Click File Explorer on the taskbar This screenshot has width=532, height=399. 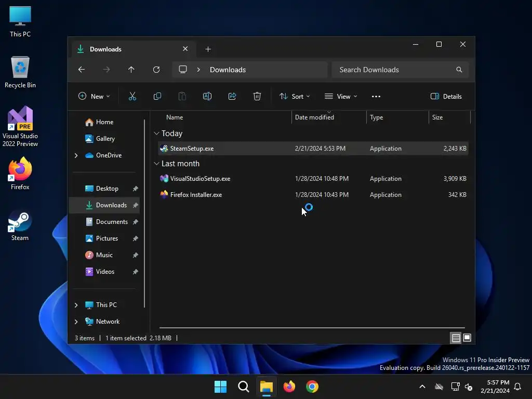(x=267, y=387)
